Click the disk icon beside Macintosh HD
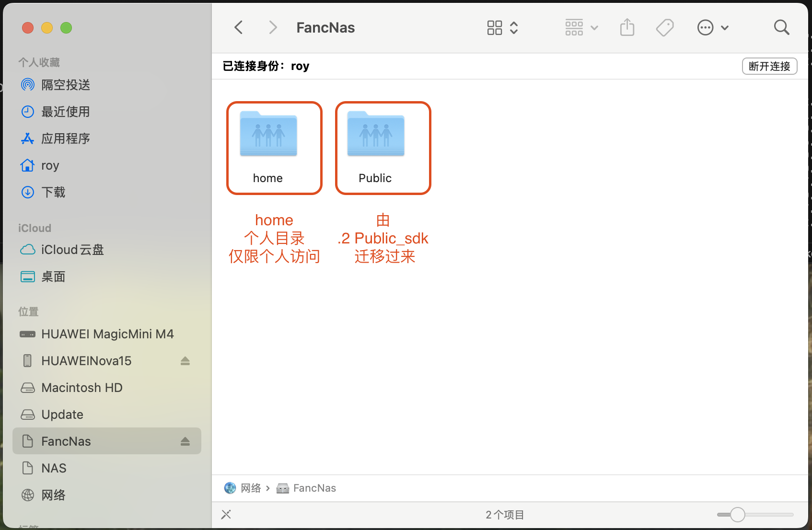The image size is (812, 530). pyautogui.click(x=28, y=388)
